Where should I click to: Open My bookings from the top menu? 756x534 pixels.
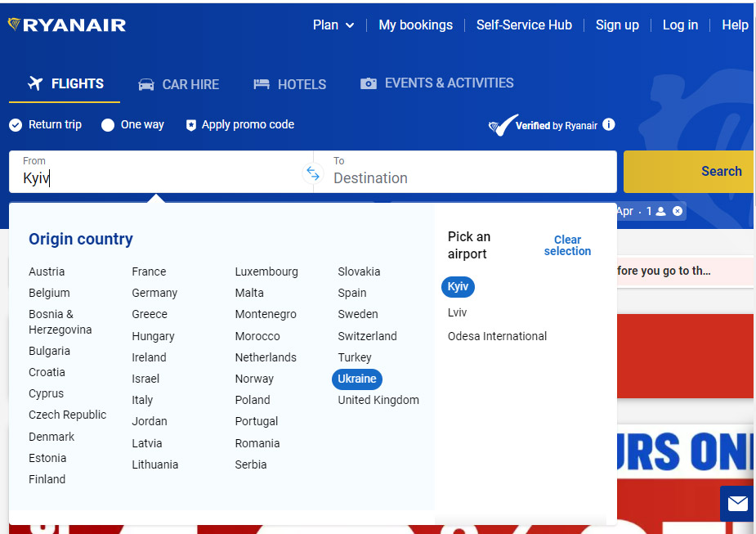(x=415, y=25)
